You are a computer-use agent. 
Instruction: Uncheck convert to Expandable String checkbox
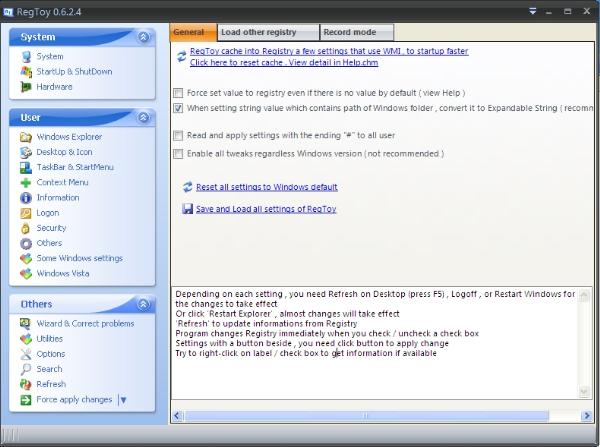tap(178, 108)
